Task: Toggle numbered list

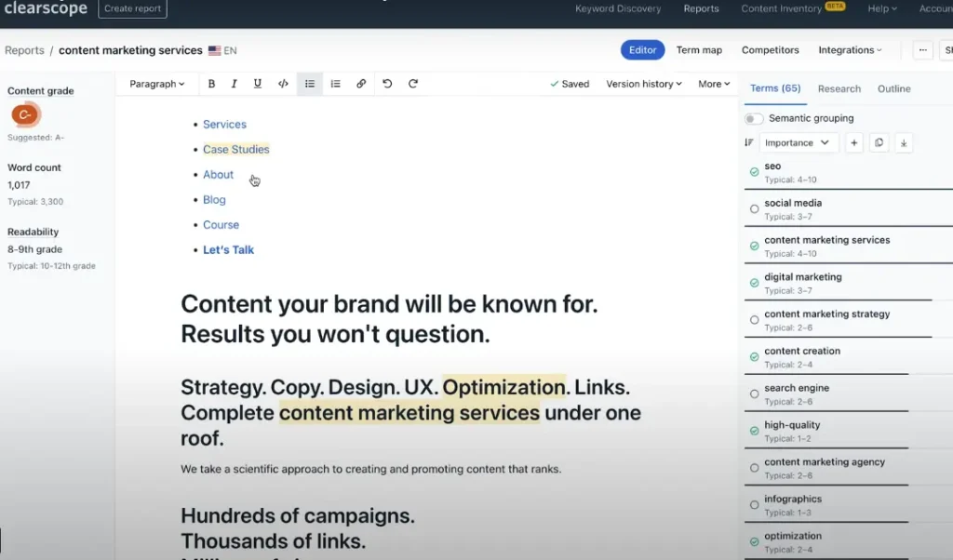Action: [x=335, y=84]
